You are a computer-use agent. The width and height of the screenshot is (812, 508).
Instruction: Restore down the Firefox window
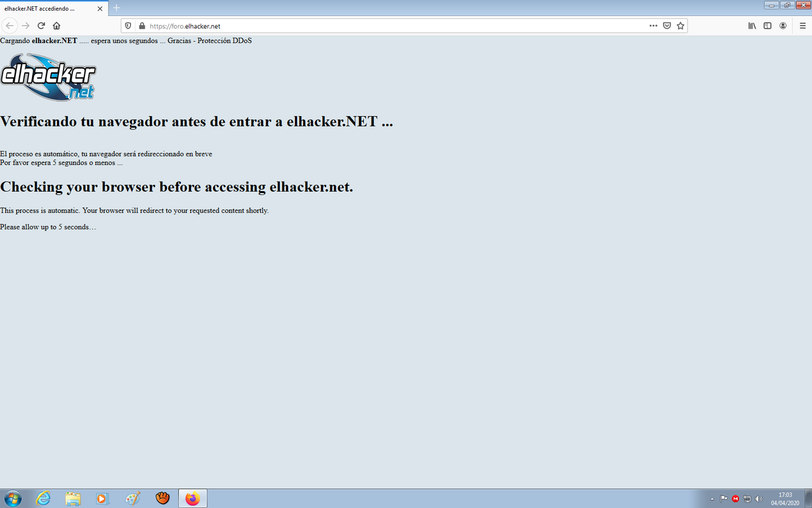click(787, 5)
